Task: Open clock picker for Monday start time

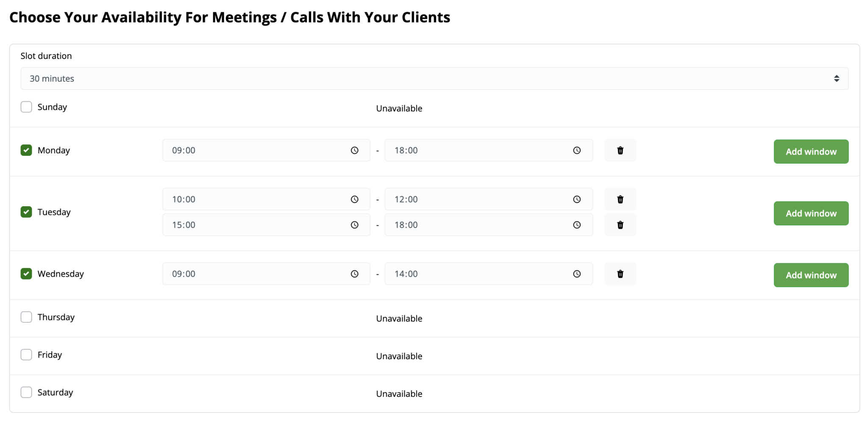Action: 355,150
